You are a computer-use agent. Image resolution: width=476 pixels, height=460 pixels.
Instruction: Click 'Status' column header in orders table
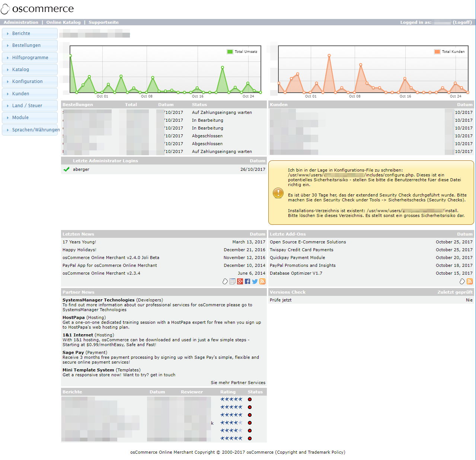(199, 105)
